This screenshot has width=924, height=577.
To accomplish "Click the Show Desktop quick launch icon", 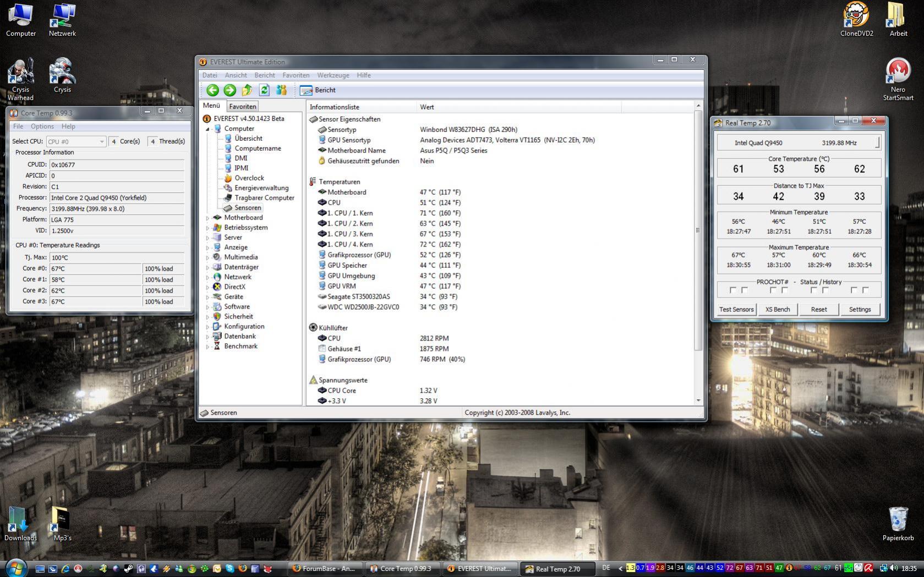I will (40, 569).
